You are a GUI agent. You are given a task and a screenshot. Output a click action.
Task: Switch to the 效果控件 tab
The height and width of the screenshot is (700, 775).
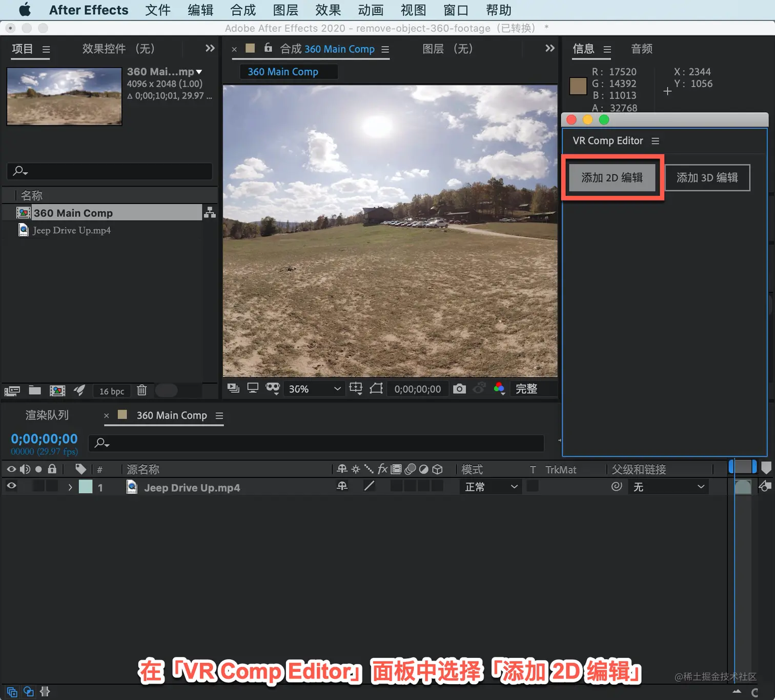[x=118, y=49]
